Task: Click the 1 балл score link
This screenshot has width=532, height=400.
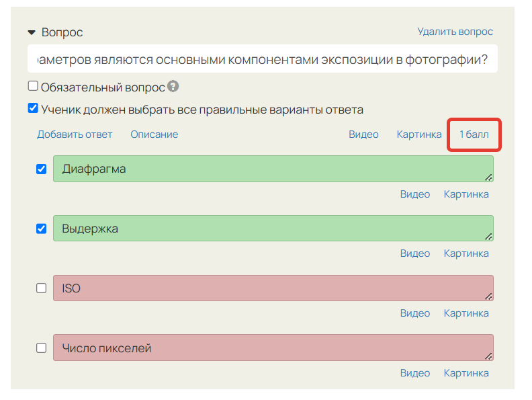Action: pos(474,134)
